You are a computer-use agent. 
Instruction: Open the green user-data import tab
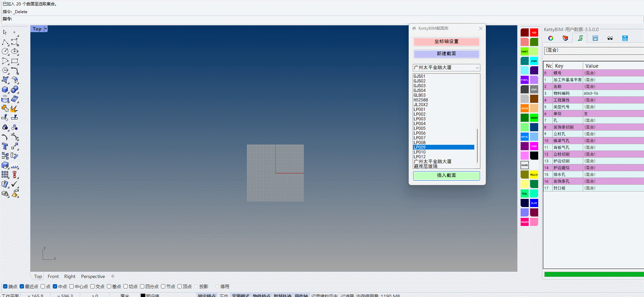tap(580, 38)
